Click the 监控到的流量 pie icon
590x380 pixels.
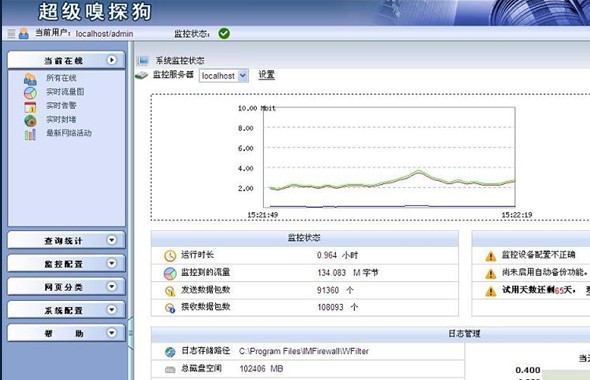tap(170, 273)
